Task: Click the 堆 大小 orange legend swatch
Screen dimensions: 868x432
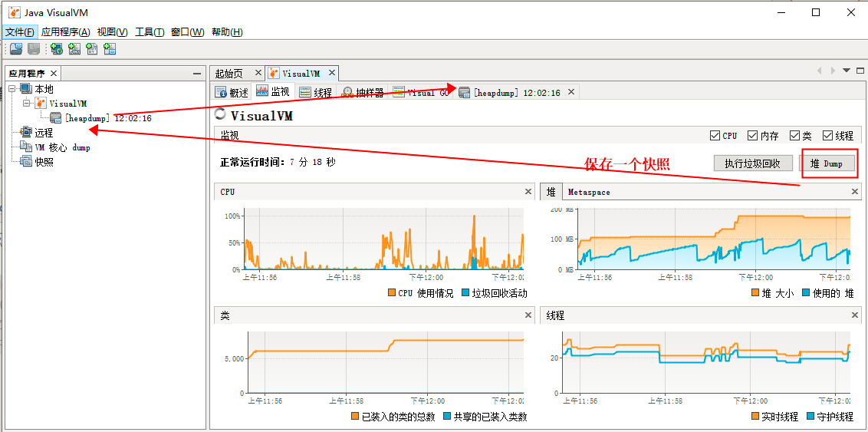Action: 755,293
